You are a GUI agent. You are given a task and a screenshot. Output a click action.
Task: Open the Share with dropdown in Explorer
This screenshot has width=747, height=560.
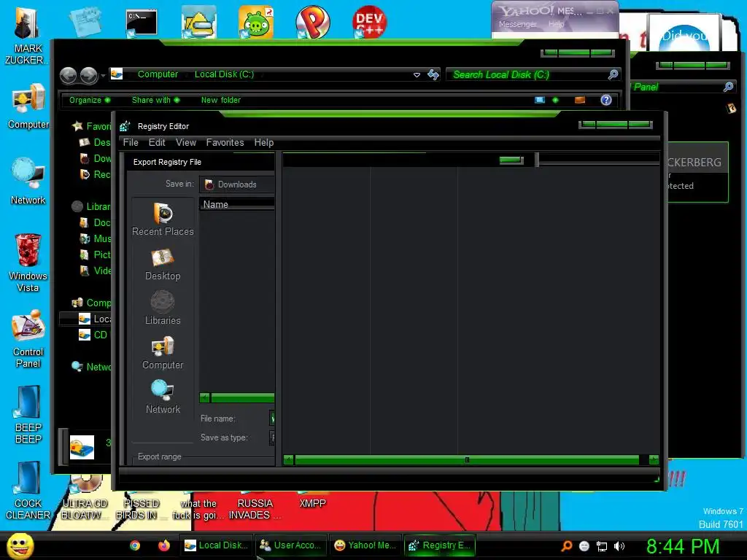click(155, 100)
